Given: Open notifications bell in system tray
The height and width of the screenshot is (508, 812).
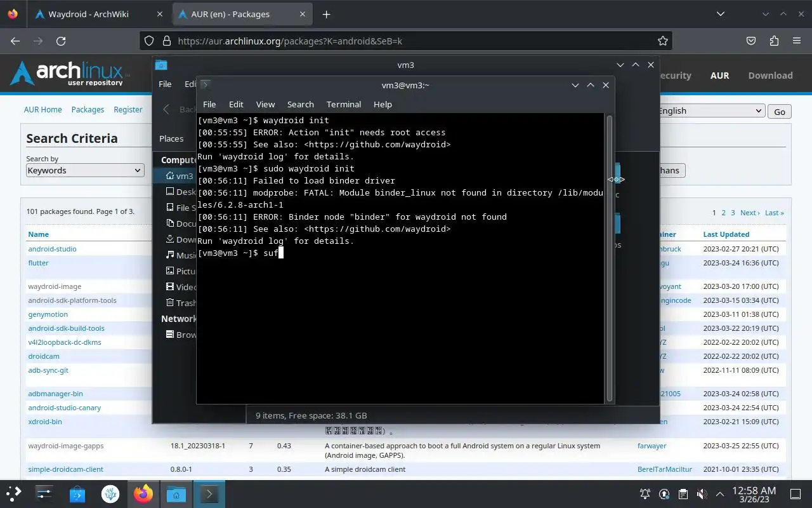Looking at the screenshot, I should click(645, 493).
